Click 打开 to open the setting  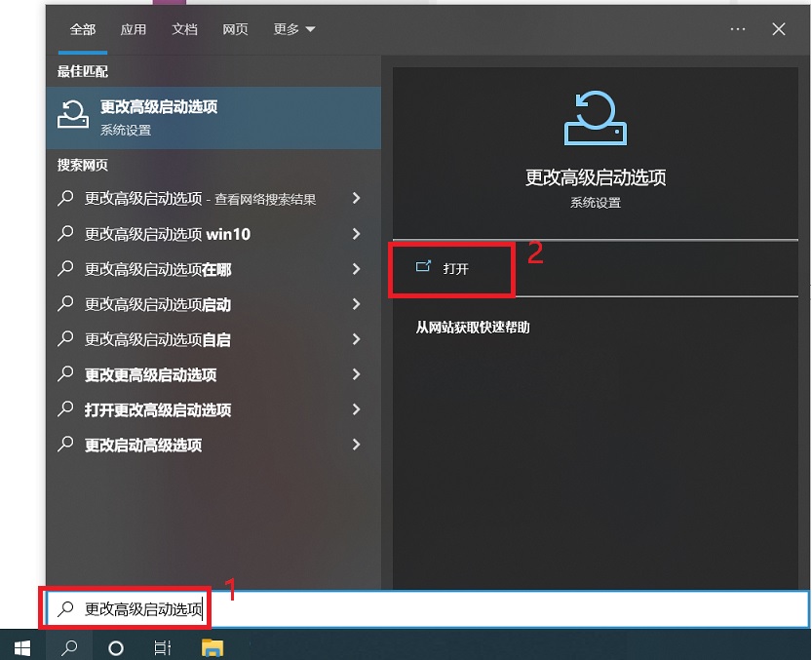[x=454, y=268]
